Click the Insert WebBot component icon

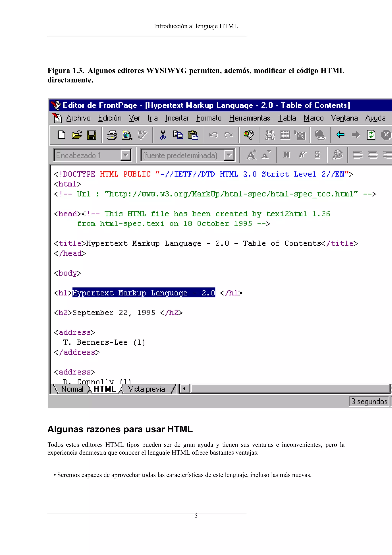coord(270,135)
